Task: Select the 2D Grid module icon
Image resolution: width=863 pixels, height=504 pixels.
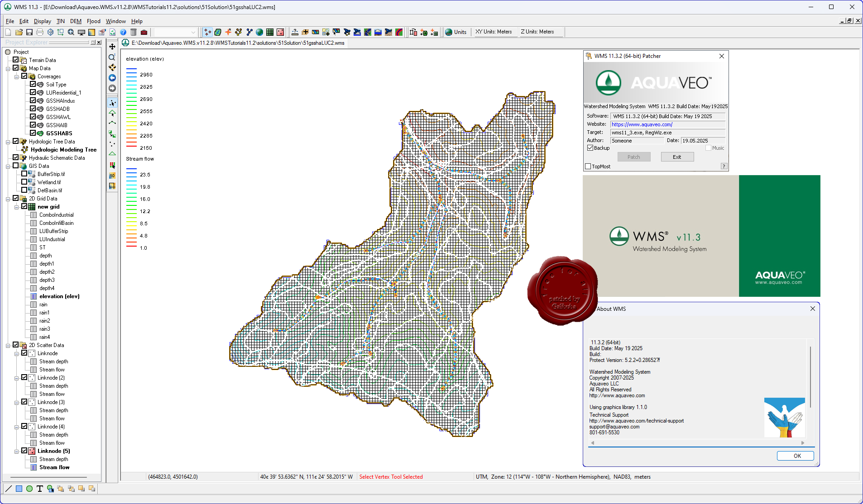Action: coord(270,32)
